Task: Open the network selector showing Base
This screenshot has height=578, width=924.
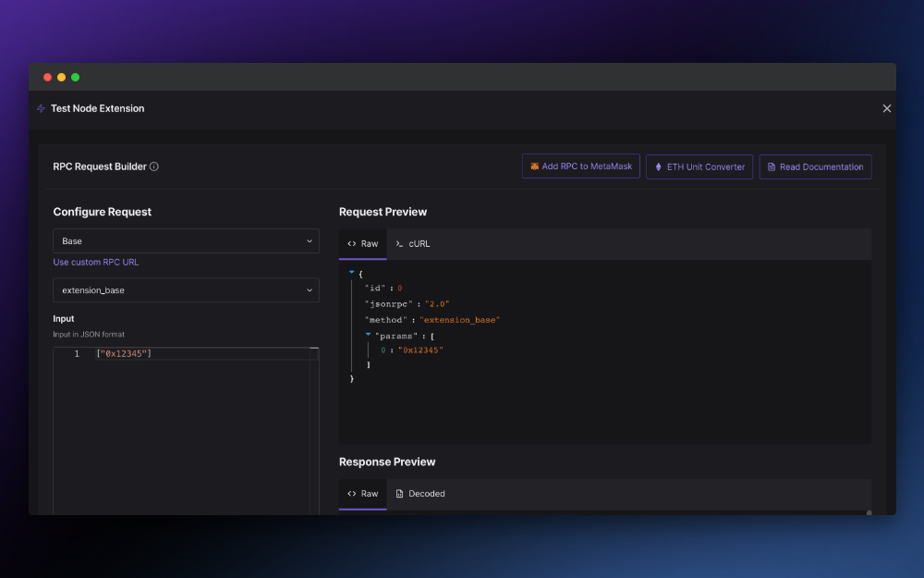Action: point(186,240)
